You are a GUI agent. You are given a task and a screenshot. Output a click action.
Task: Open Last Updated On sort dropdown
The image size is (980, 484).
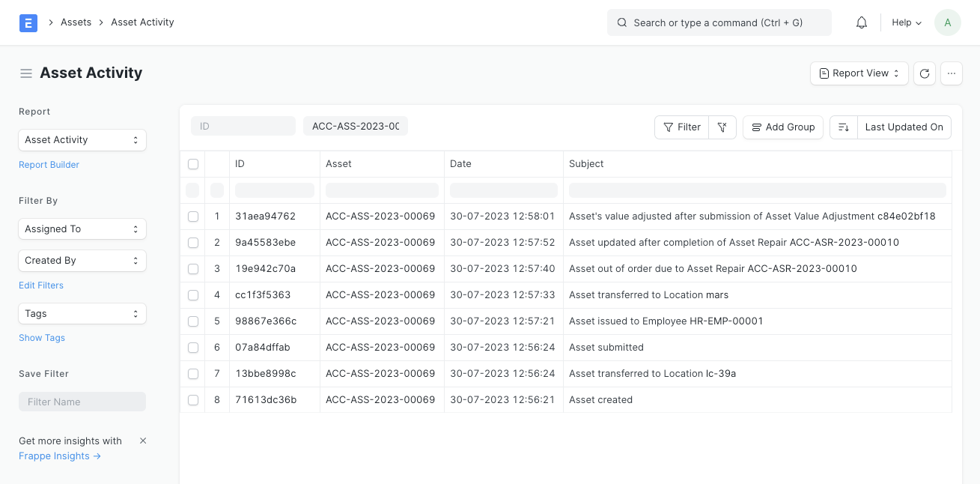(904, 127)
